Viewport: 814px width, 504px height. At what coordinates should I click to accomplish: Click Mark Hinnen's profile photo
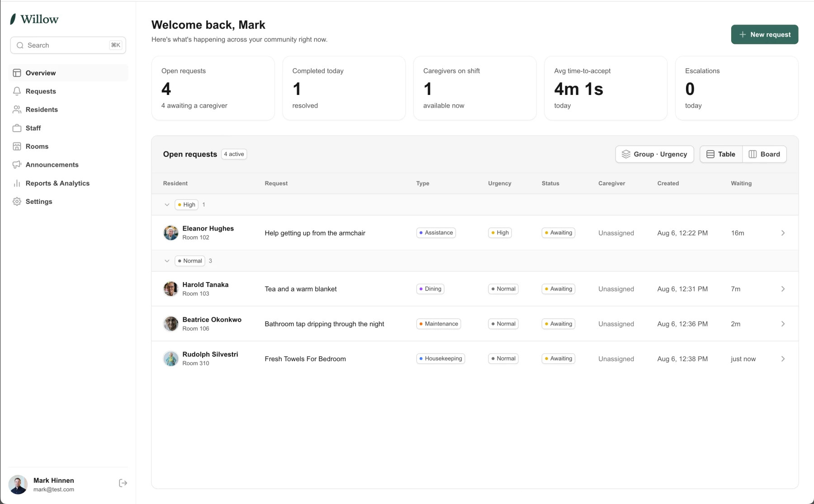tap(18, 485)
